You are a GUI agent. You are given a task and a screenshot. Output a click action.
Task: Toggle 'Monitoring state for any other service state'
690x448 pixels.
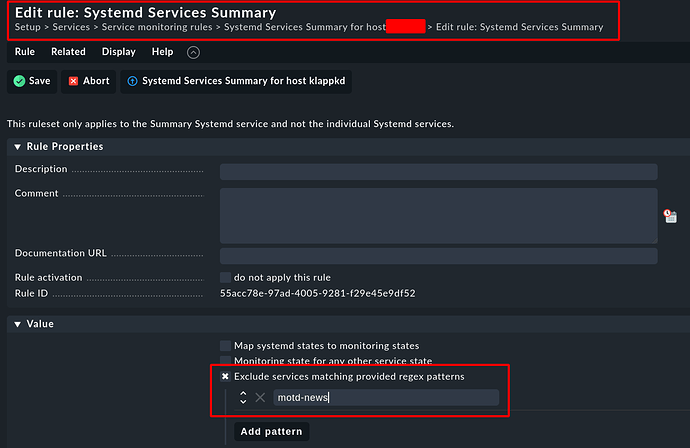click(225, 361)
